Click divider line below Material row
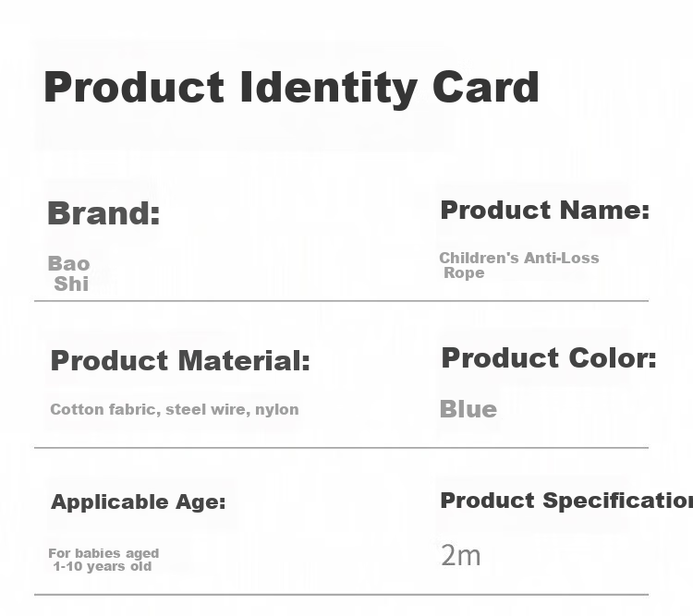 click(341, 448)
